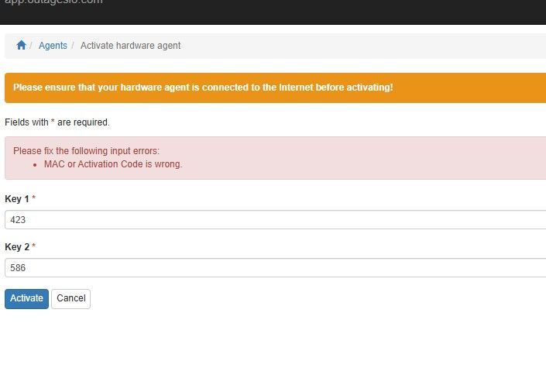Click into the Key 2 input field

tap(276, 267)
